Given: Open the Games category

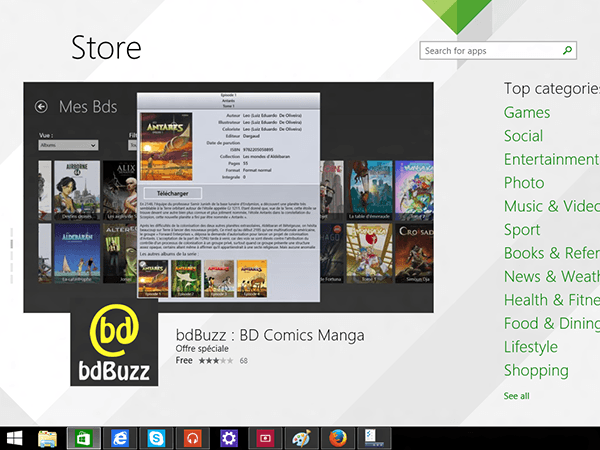Looking at the screenshot, I should [x=527, y=112].
